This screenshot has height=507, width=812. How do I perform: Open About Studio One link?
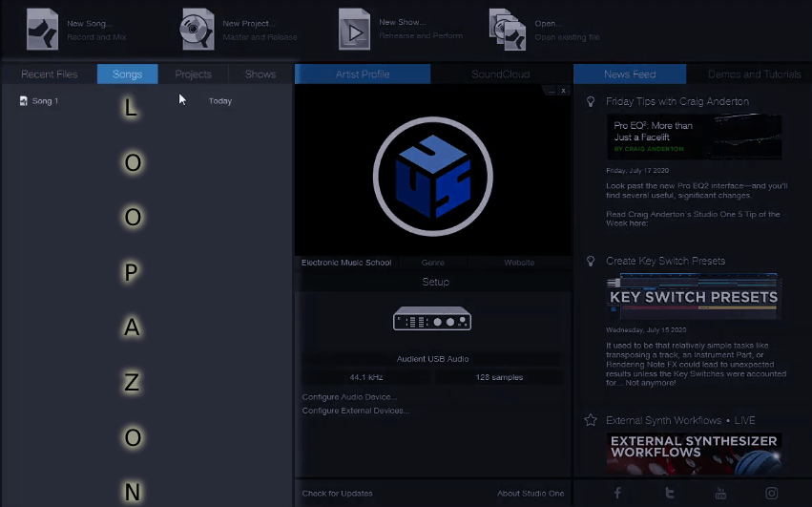[x=531, y=494]
